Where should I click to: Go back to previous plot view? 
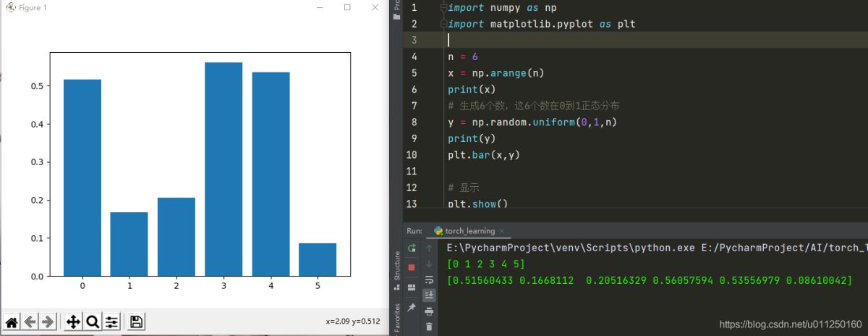pos(30,322)
